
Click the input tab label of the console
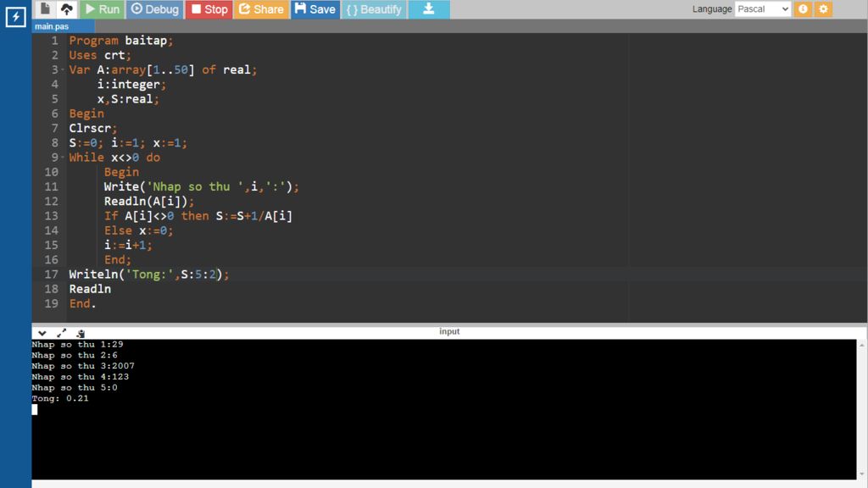449,331
